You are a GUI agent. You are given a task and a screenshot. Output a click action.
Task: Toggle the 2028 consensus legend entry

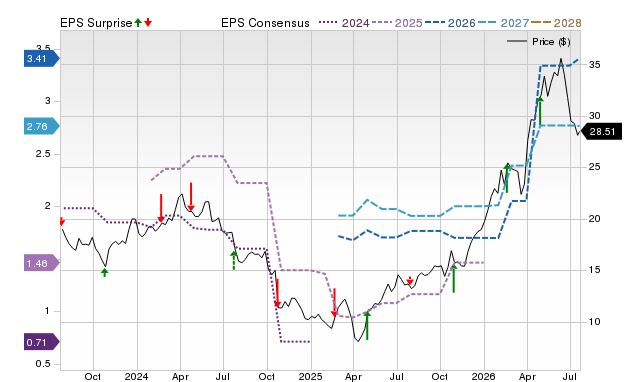[556, 23]
